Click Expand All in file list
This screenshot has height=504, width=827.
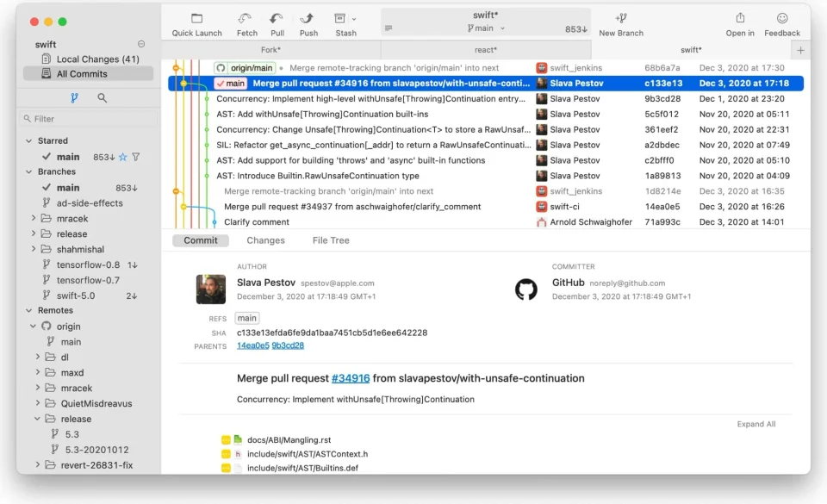(756, 425)
